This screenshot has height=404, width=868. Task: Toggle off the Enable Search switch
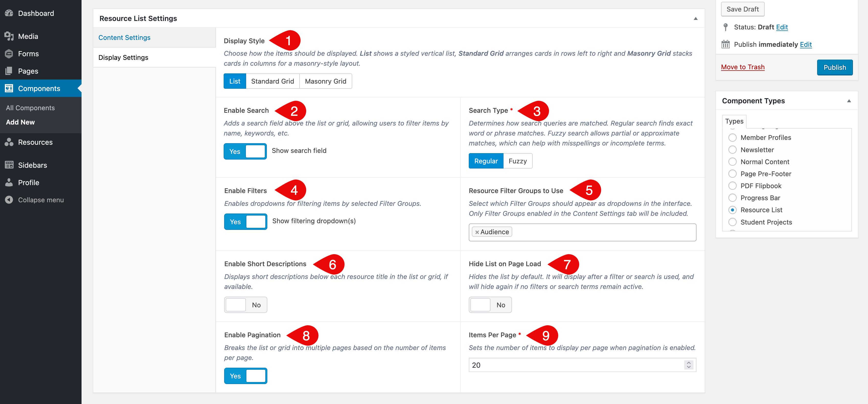pyautogui.click(x=245, y=151)
